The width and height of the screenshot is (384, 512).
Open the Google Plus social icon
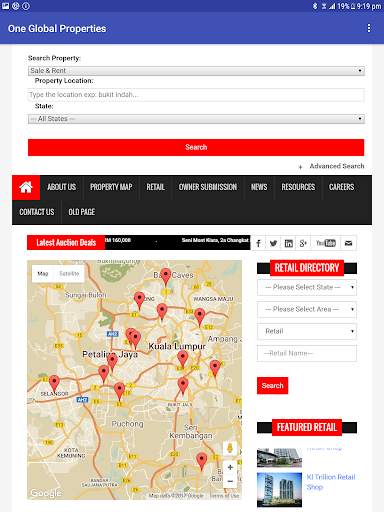(303, 243)
